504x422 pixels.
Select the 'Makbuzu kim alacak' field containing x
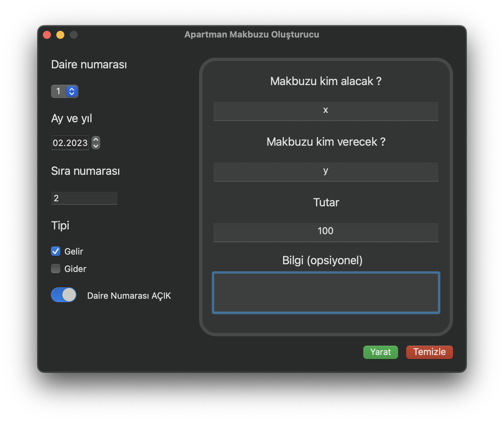(325, 111)
